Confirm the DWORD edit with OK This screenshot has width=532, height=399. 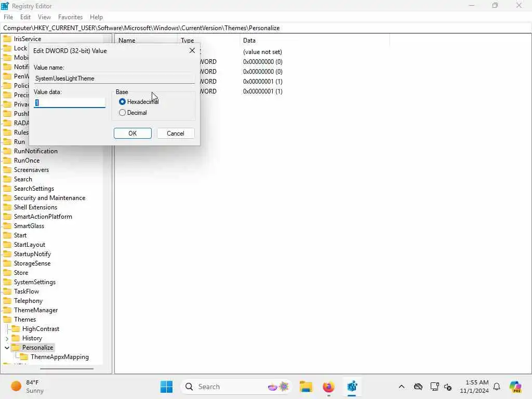[x=132, y=134]
